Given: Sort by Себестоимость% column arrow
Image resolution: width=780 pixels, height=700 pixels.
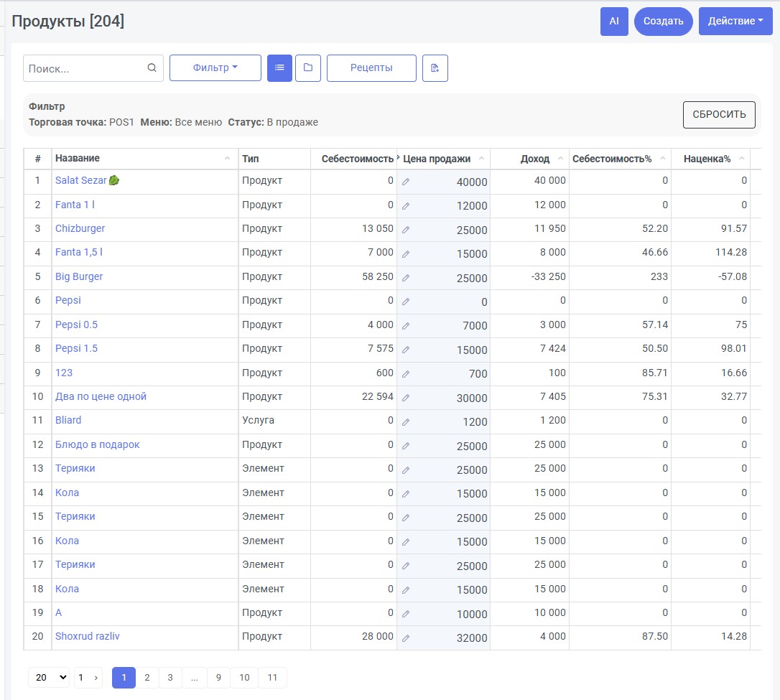Looking at the screenshot, I should point(663,159).
